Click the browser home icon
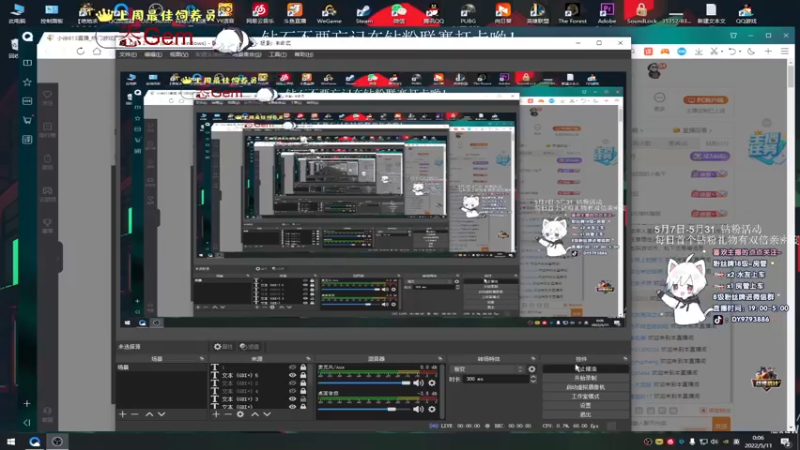The image size is (800, 450). coord(97,51)
